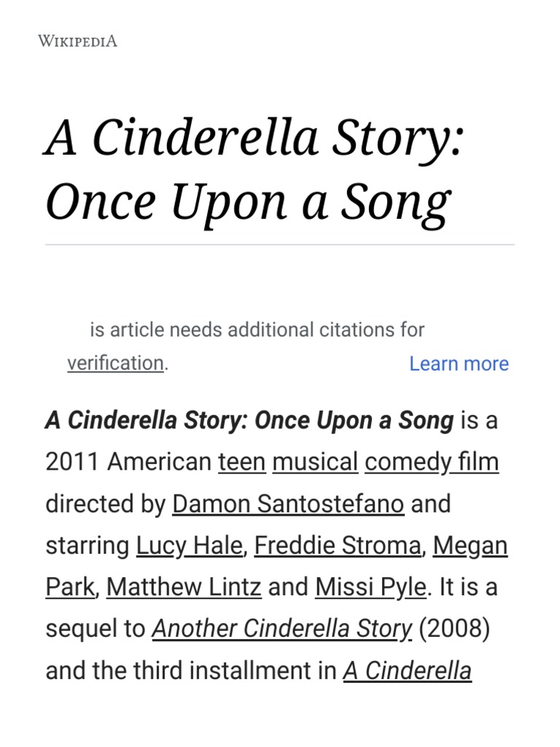Click the word 'Megan' in the Megan Park link

(470, 546)
